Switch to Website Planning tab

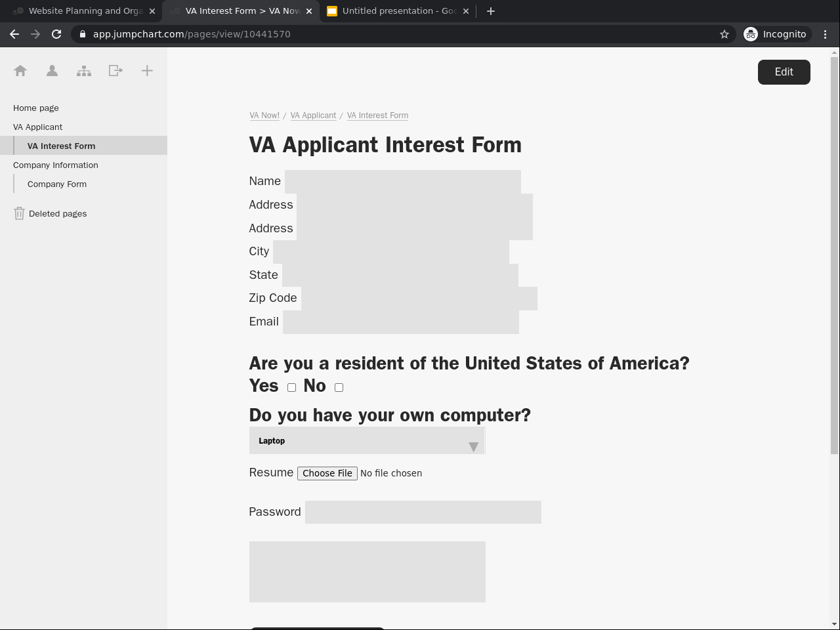(x=85, y=11)
